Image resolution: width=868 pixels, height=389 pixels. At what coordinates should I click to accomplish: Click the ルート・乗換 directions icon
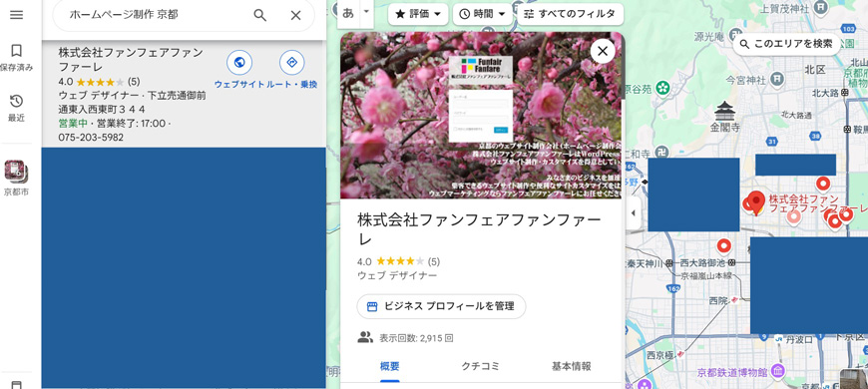point(291,63)
